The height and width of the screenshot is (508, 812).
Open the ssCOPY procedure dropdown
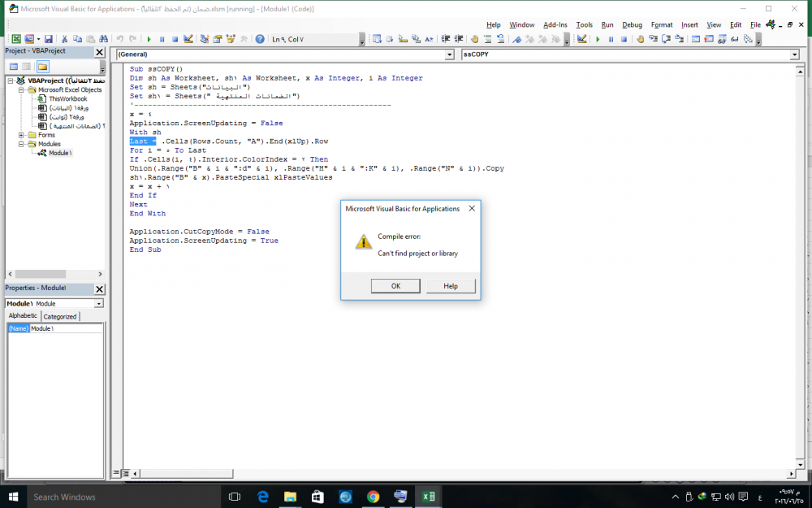pyautogui.click(x=794, y=54)
